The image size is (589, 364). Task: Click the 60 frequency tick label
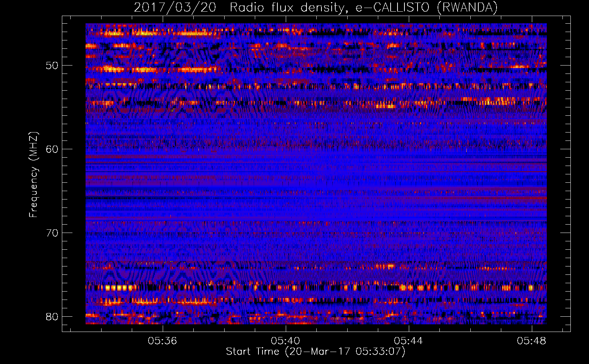pyautogui.click(x=52, y=149)
